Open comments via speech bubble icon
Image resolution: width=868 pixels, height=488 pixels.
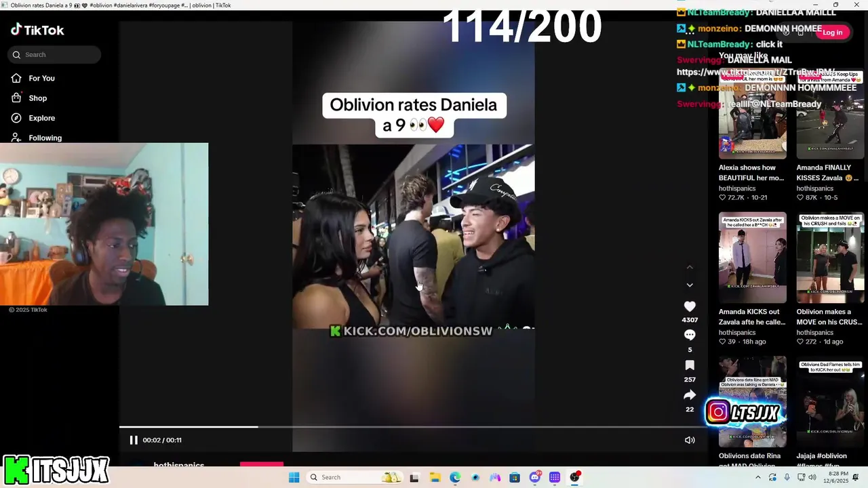pyautogui.click(x=690, y=335)
